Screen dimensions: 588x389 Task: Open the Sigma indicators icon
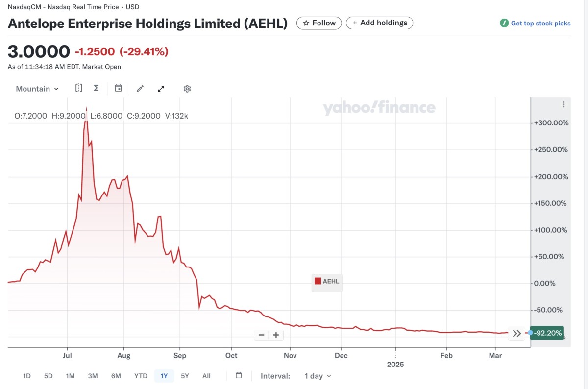96,88
